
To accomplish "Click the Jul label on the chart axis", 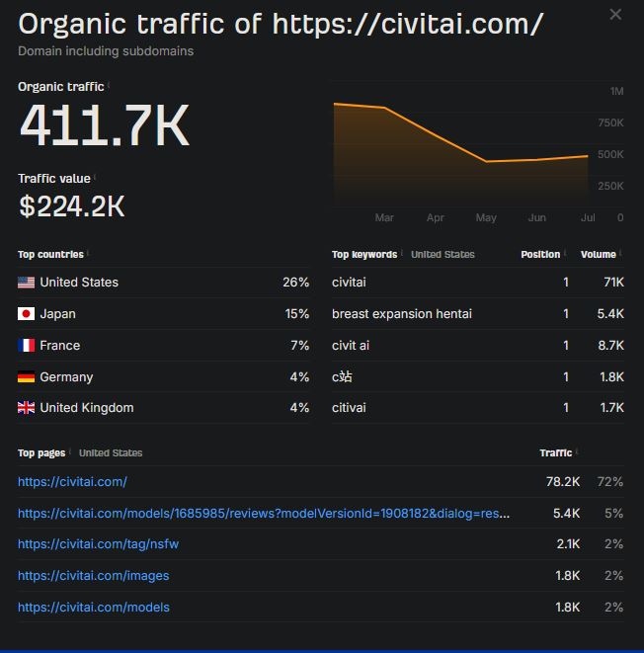I will click(588, 217).
